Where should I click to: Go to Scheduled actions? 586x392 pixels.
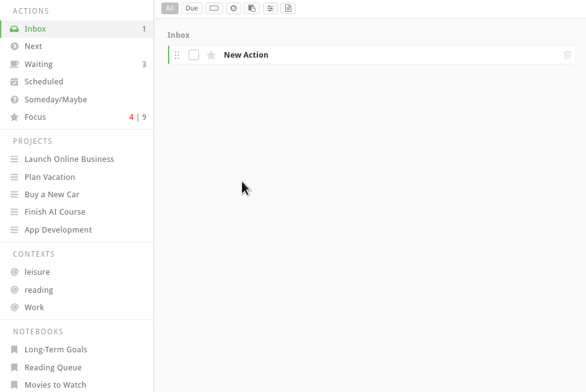click(x=43, y=82)
